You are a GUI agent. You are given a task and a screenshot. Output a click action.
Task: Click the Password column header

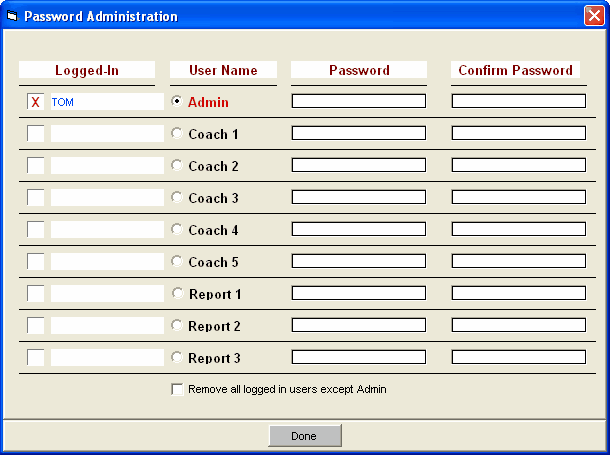tap(359, 70)
